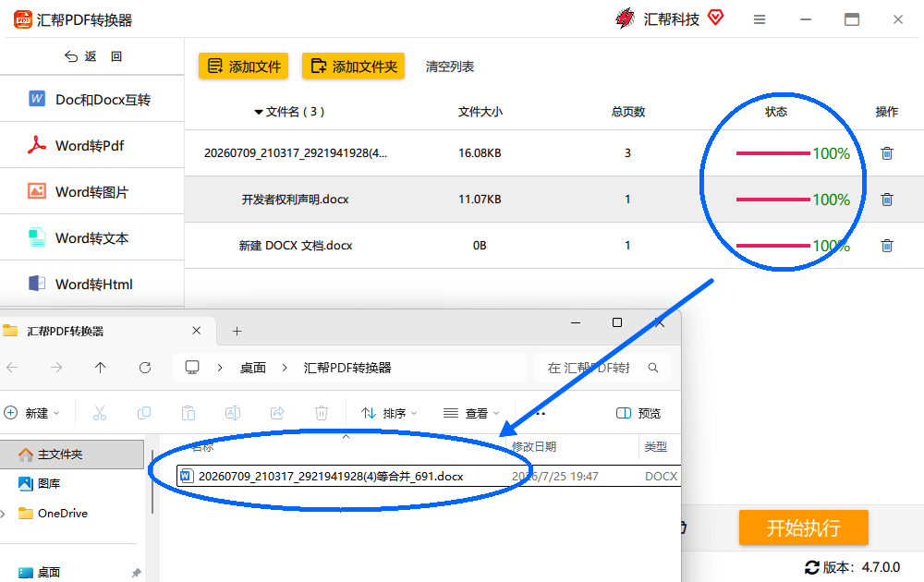Image resolution: width=924 pixels, height=582 pixels.
Task: Open the 新建 dropdown in Explorer
Action: coord(31,413)
